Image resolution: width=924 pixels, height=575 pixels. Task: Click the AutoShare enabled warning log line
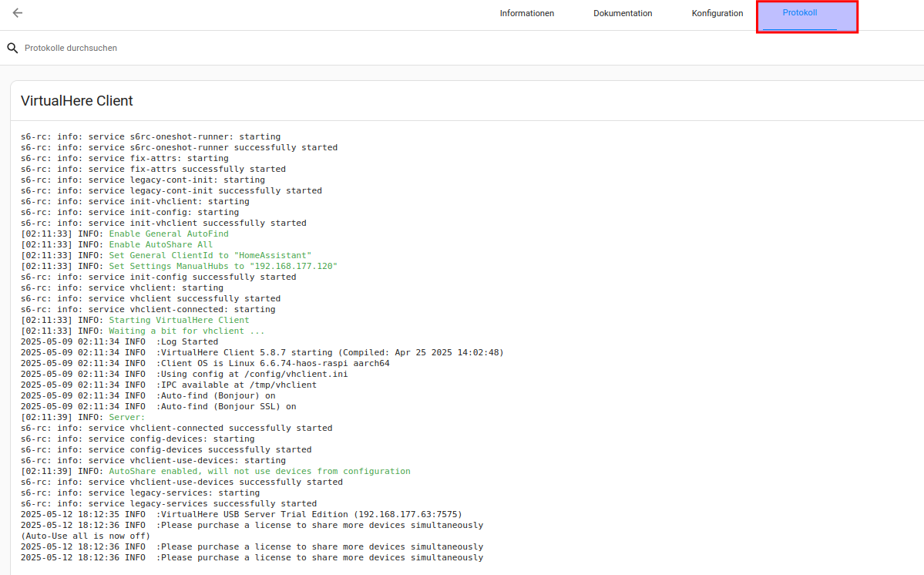259,471
